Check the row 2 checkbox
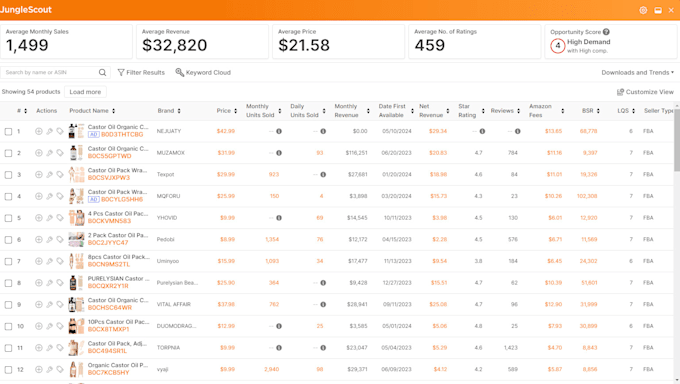Image resolution: width=680 pixels, height=384 pixels. point(8,153)
